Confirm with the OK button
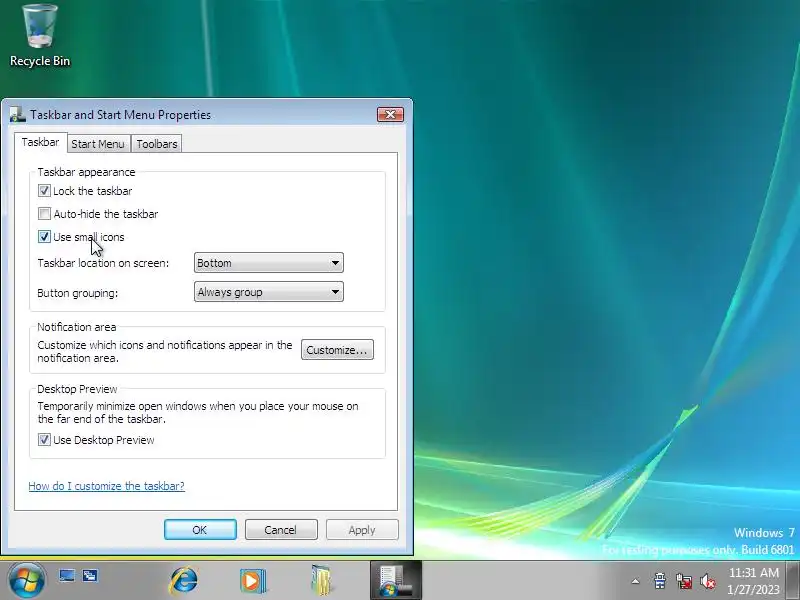The image size is (800, 600). point(200,530)
